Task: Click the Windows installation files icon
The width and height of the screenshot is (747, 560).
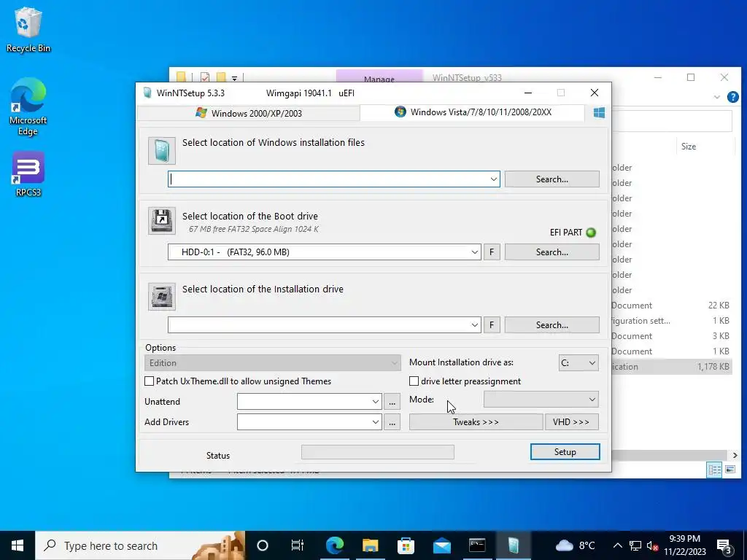Action: (x=161, y=150)
